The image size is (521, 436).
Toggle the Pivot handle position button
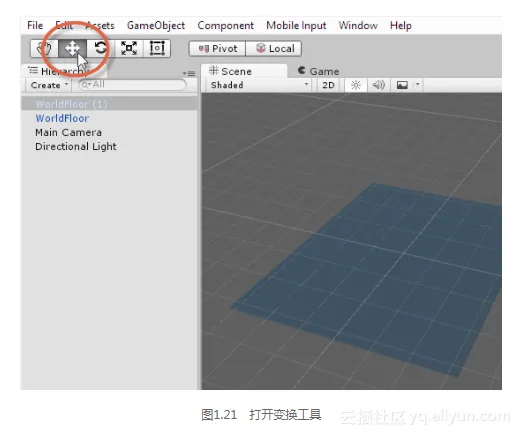tap(217, 49)
